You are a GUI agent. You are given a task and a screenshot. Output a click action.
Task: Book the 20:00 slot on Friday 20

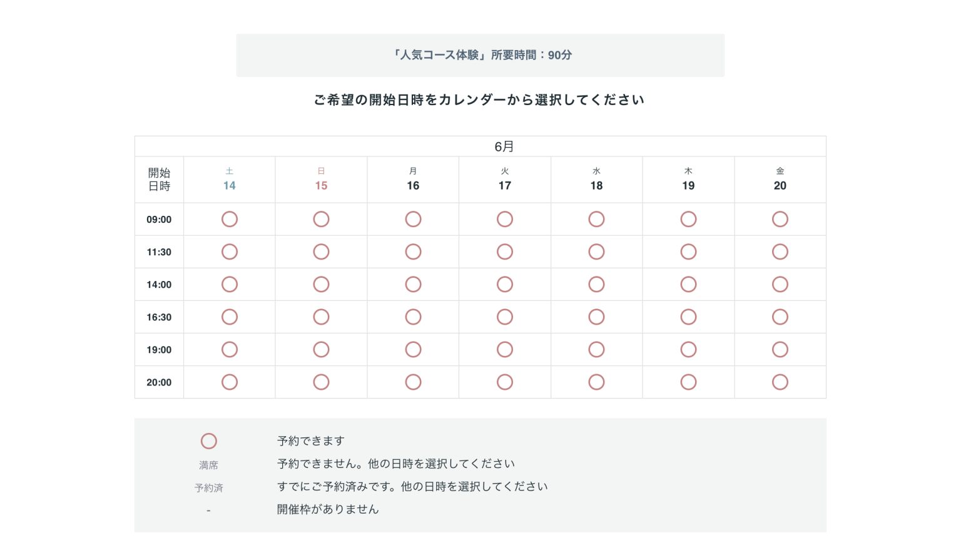point(780,382)
